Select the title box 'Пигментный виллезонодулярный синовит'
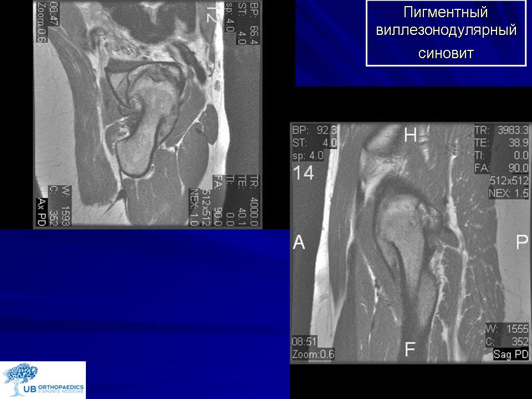Image resolution: width=532 pixels, height=399 pixels. point(446,33)
